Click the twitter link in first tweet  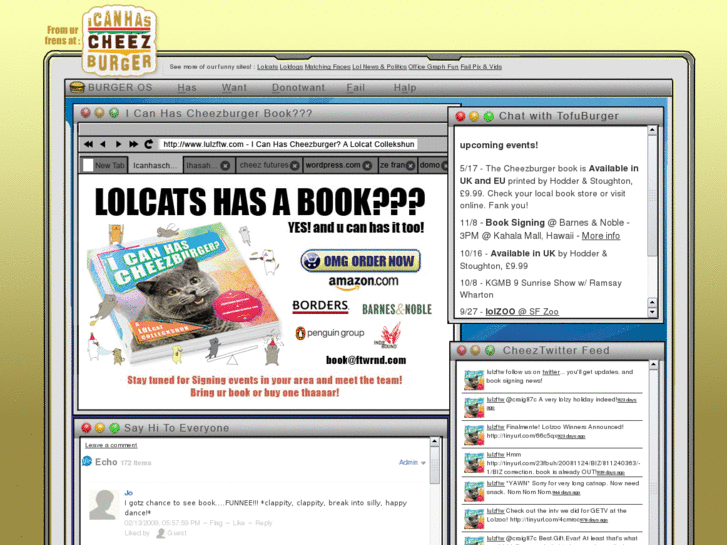551,372
